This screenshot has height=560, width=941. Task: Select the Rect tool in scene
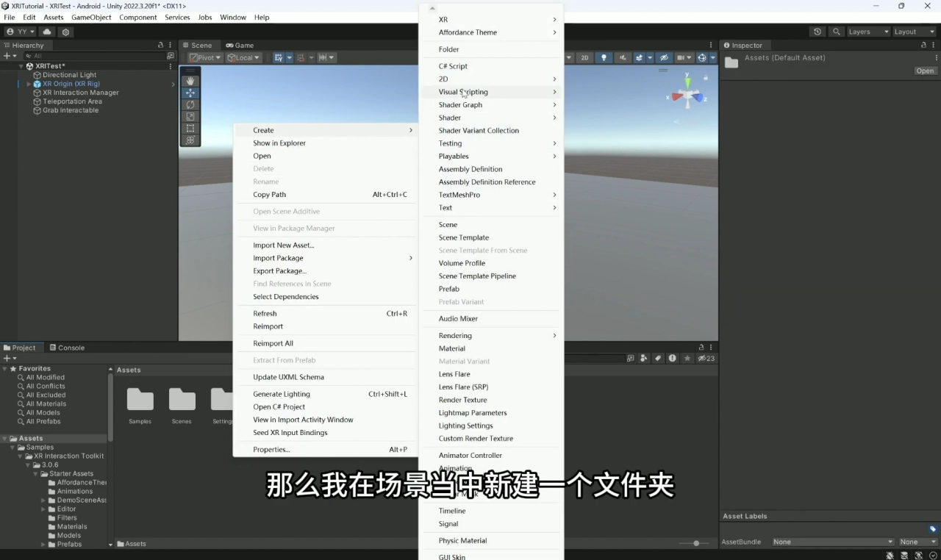click(190, 128)
